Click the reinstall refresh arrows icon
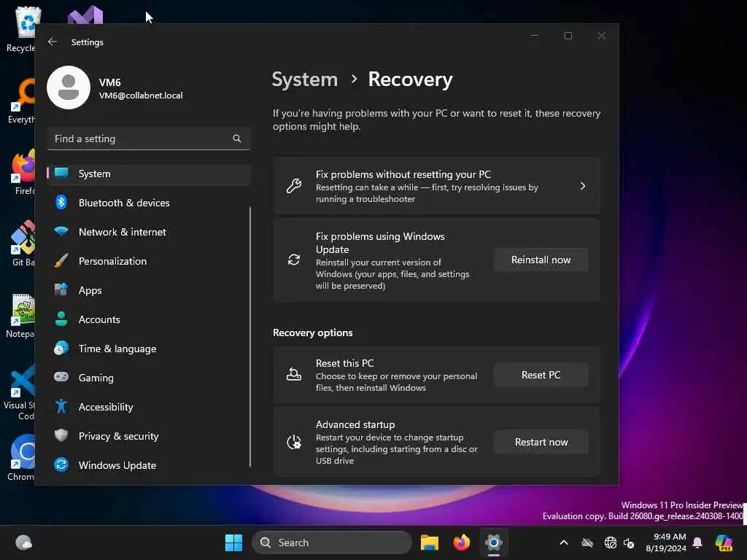 [x=294, y=260]
